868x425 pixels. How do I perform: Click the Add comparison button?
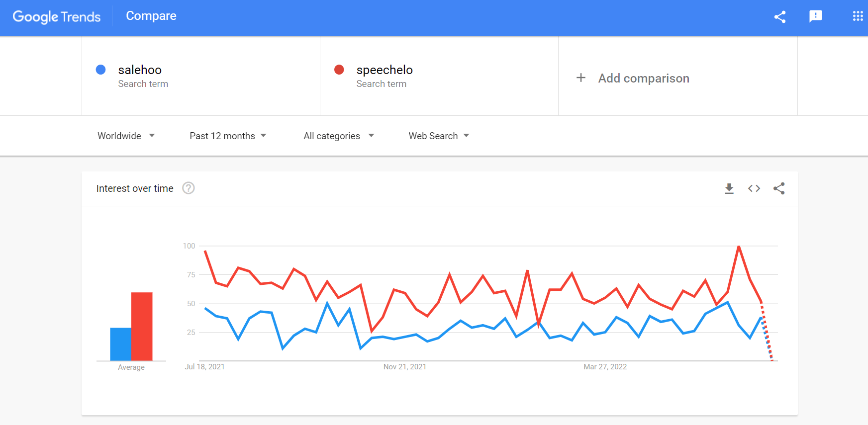tap(633, 78)
